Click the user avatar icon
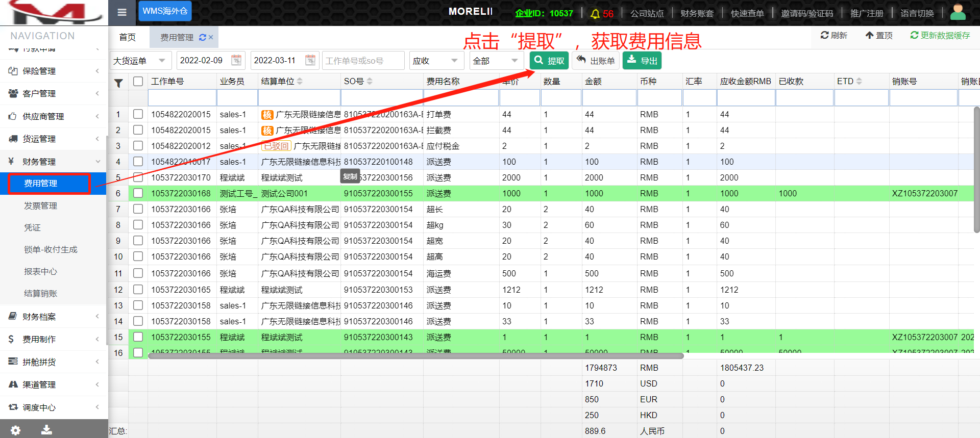 pyautogui.click(x=958, y=12)
